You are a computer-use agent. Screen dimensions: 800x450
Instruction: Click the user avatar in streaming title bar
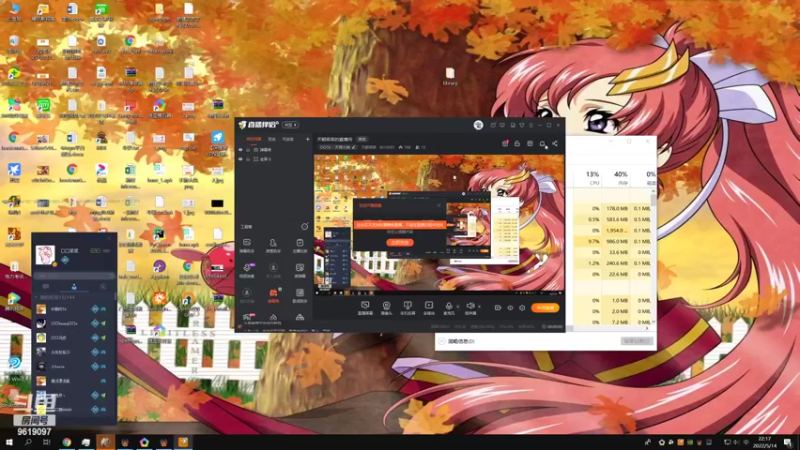[478, 125]
